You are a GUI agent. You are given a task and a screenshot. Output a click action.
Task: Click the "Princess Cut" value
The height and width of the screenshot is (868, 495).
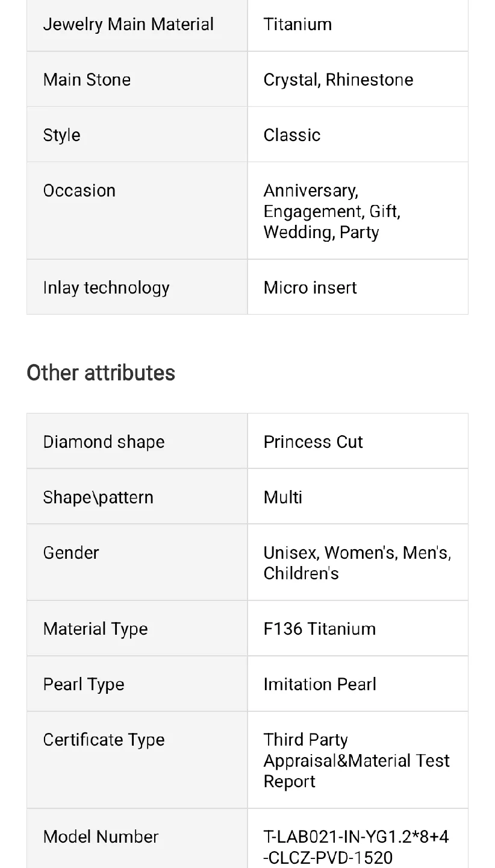click(313, 442)
